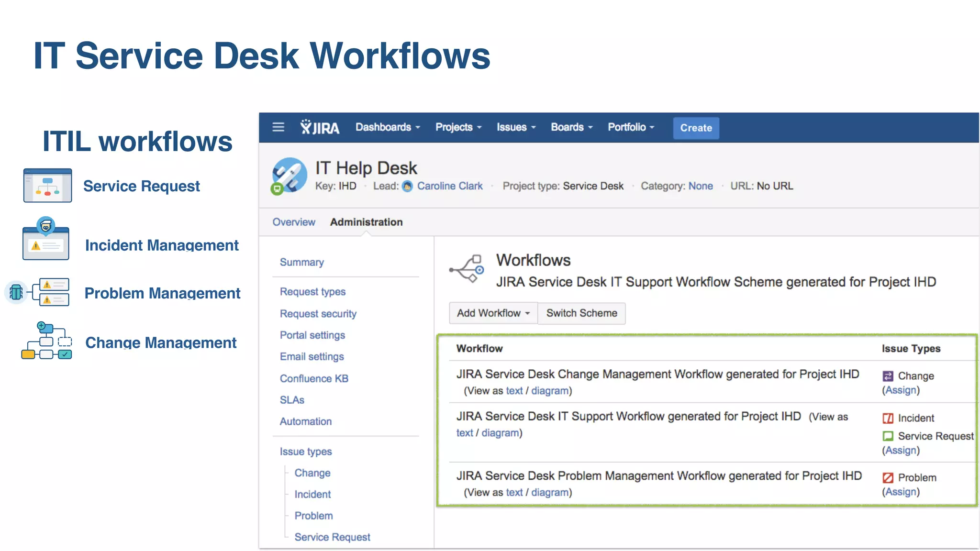This screenshot has height=551, width=980.
Task: Open Request security settings
Action: [x=318, y=314]
